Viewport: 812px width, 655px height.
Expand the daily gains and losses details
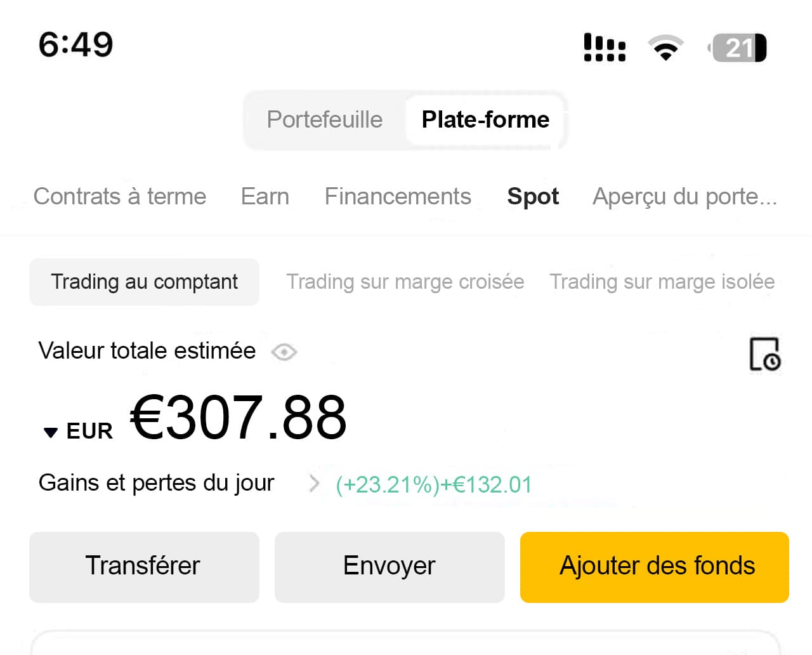coord(314,484)
